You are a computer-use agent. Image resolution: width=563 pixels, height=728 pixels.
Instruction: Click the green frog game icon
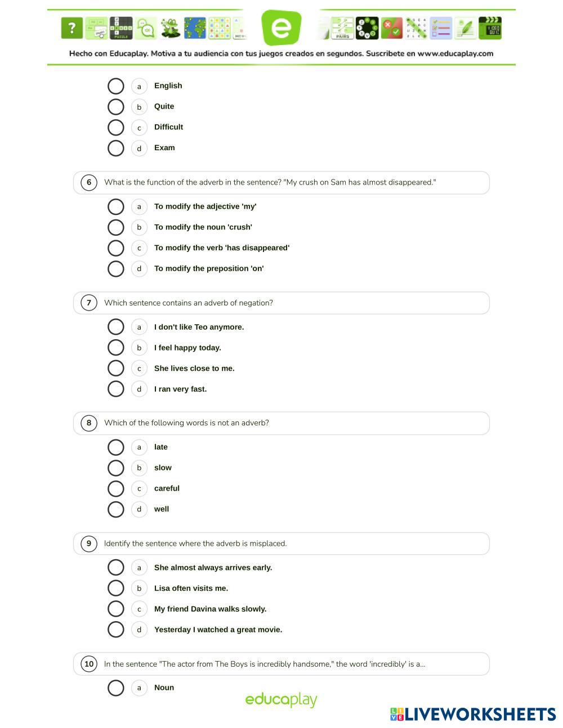170,28
